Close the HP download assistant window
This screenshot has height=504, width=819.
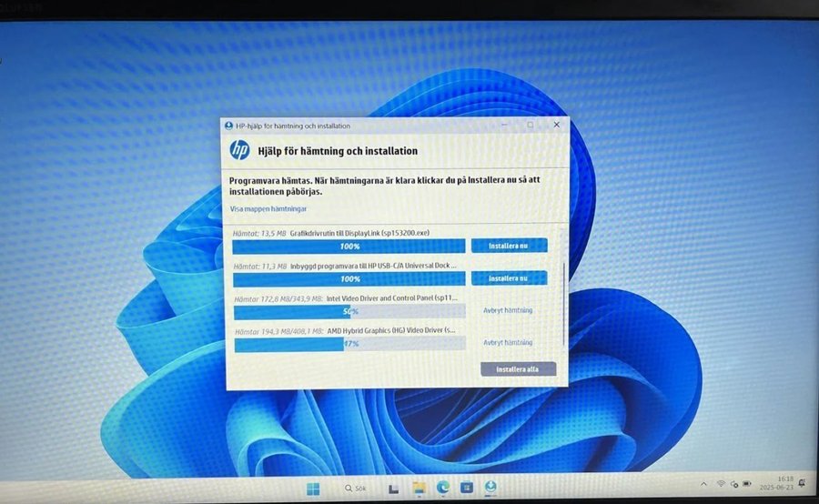point(556,125)
